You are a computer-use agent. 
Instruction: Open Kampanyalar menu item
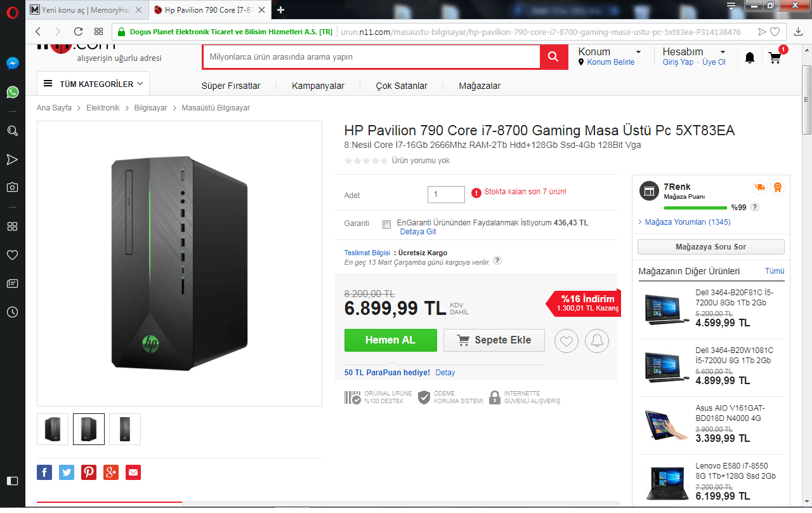[x=318, y=86]
